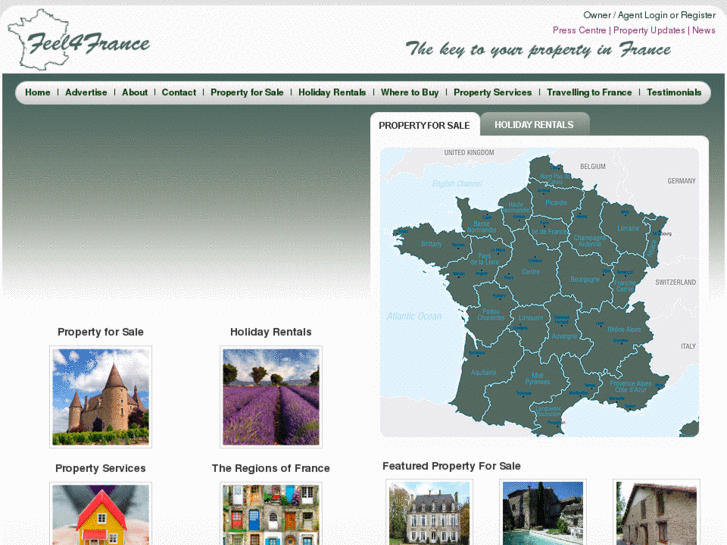727x545 pixels.
Task: Open the colorful doors Regions of France thumbnail
Action: pyautogui.click(x=271, y=514)
